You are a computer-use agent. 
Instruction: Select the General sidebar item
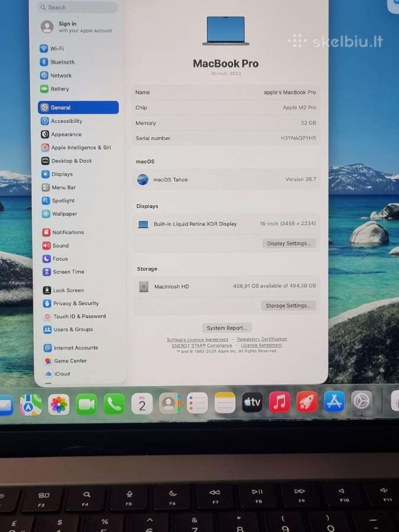click(79, 108)
